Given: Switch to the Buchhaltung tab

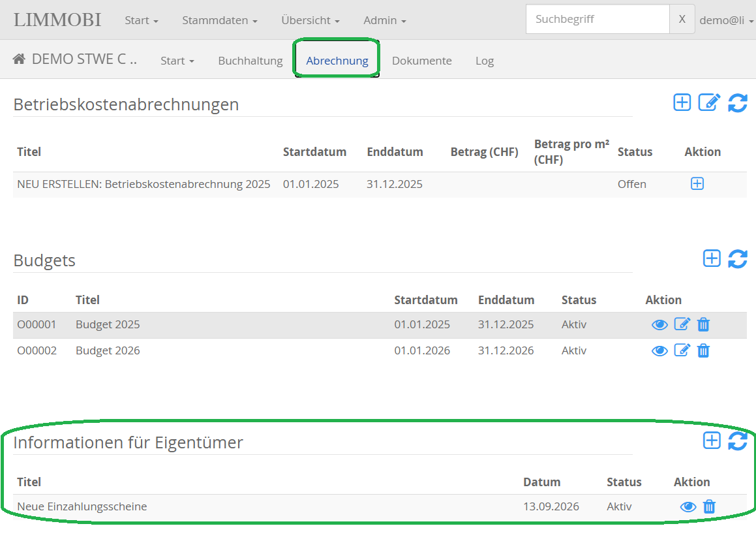Looking at the screenshot, I should click(x=250, y=61).
